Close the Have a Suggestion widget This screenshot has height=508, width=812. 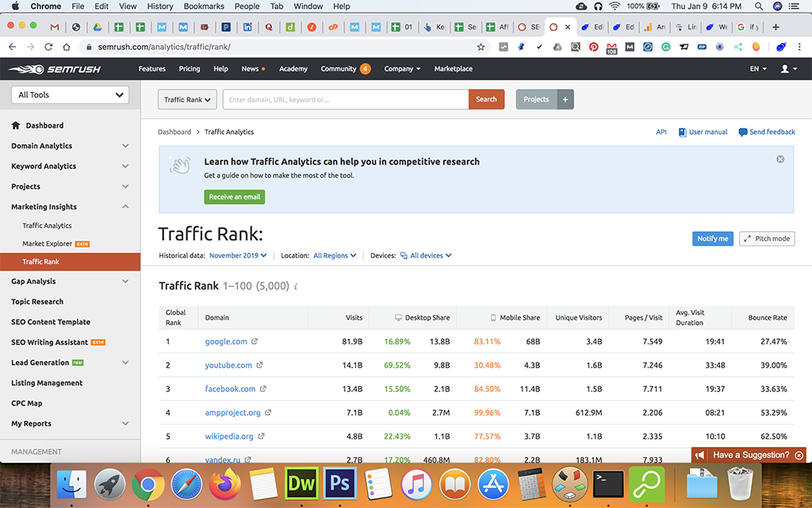(799, 455)
